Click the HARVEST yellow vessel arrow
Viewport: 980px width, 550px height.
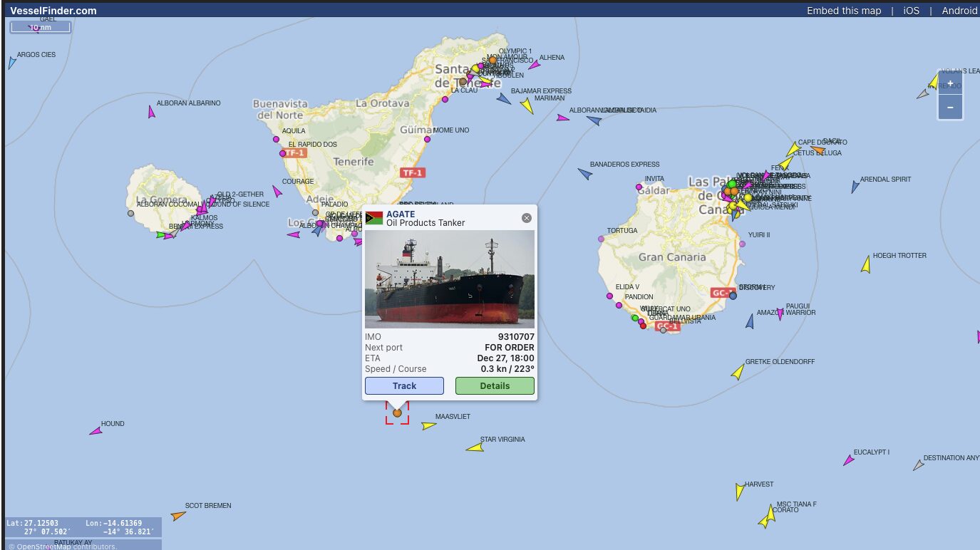point(740,492)
